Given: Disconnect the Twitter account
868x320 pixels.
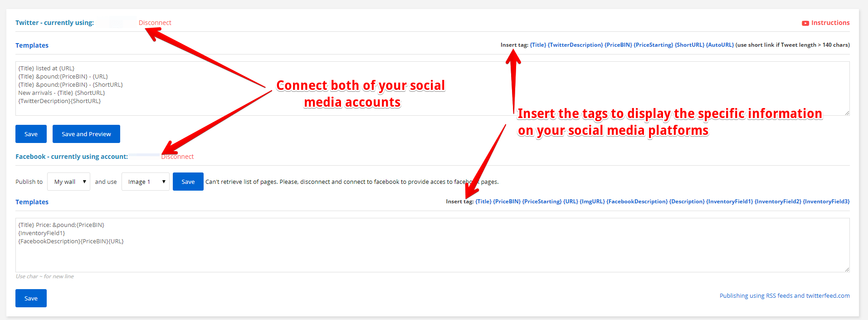Looking at the screenshot, I should pyautogui.click(x=155, y=23).
